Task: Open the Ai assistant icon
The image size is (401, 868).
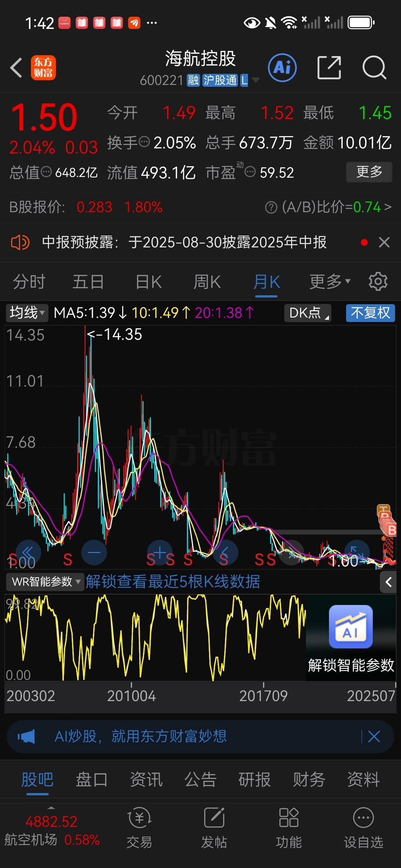Action: coord(282,68)
